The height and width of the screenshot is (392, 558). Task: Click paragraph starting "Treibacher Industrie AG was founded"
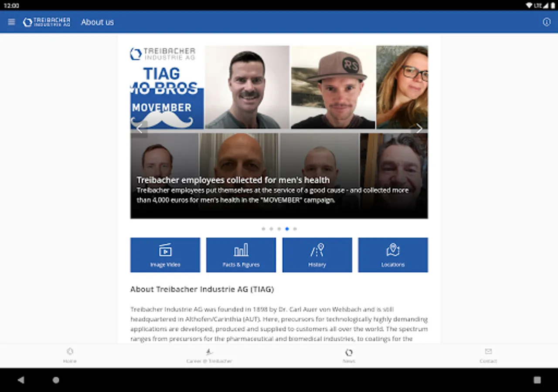[279, 324]
